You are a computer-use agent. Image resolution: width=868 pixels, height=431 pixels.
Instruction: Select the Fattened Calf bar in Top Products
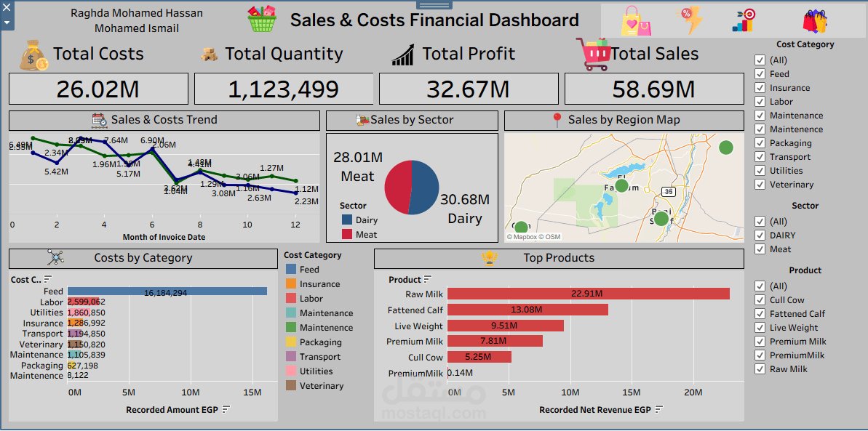coord(527,310)
